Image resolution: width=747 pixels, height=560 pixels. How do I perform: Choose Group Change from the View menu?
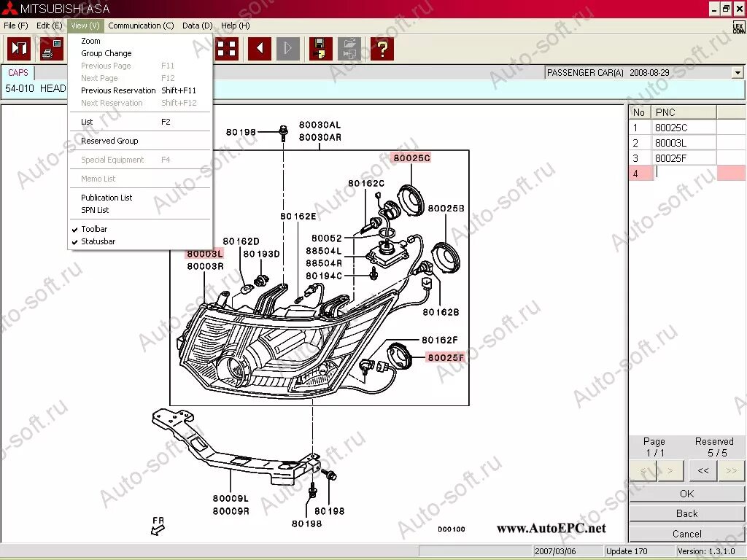(x=140, y=53)
